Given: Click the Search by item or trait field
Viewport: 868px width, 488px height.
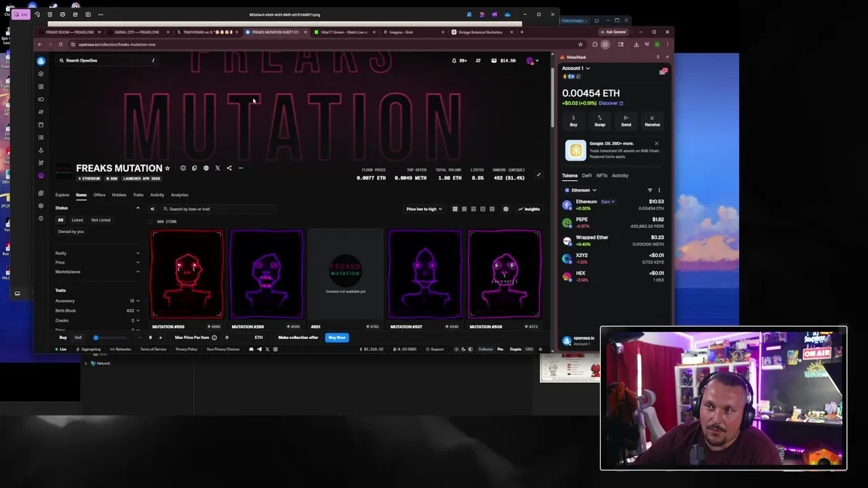Looking at the screenshot, I should [x=217, y=209].
